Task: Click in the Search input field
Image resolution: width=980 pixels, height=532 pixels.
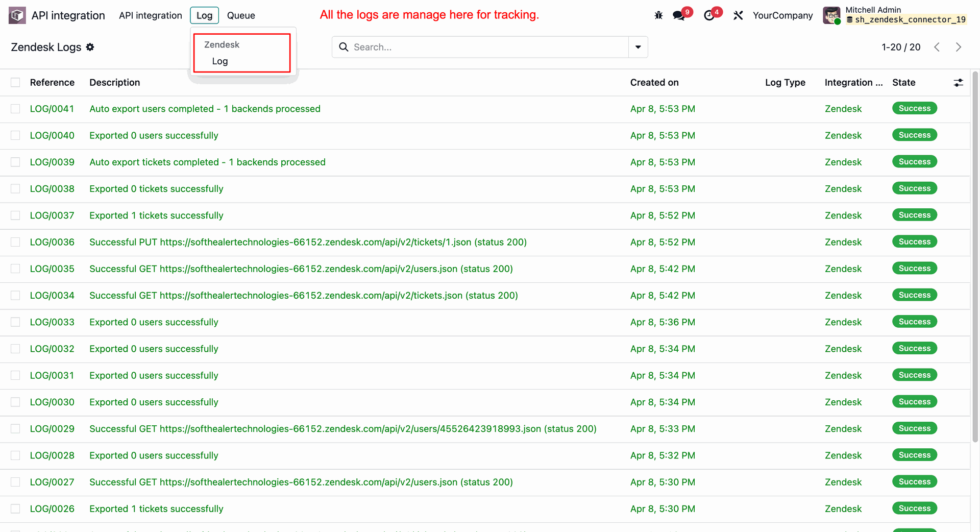Action: [489, 47]
